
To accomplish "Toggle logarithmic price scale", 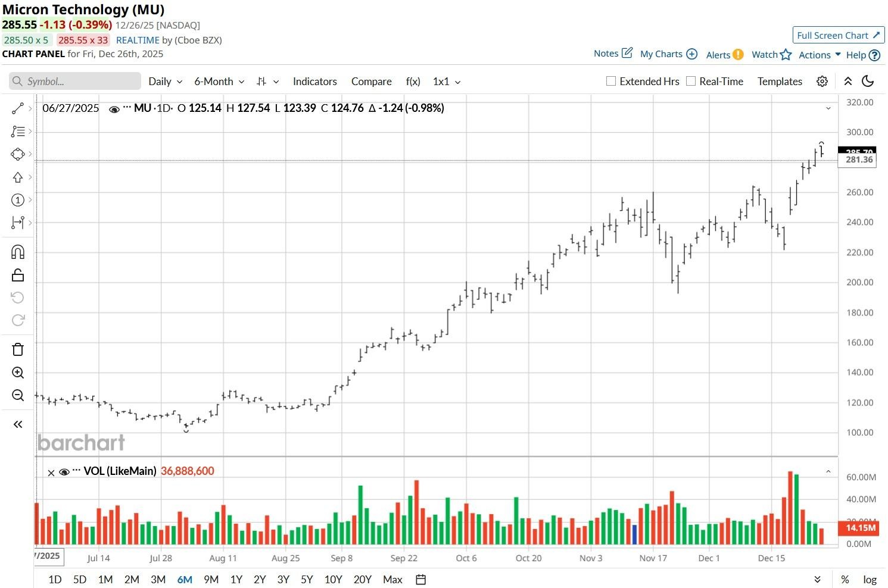I will (870, 580).
